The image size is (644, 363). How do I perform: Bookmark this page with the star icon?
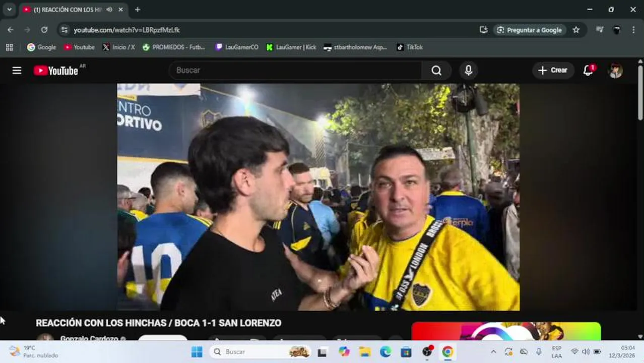(576, 30)
